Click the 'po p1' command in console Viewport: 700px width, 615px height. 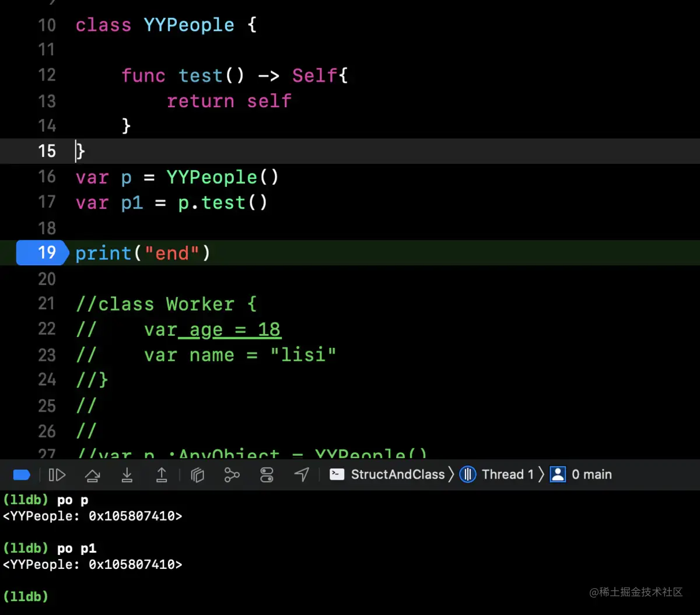[76, 548]
